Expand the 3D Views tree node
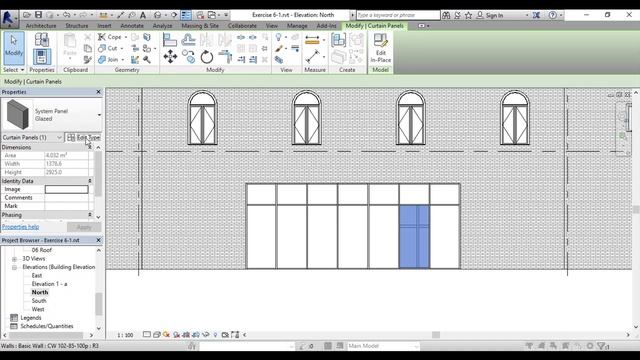This screenshot has height=360, width=640. point(14,259)
